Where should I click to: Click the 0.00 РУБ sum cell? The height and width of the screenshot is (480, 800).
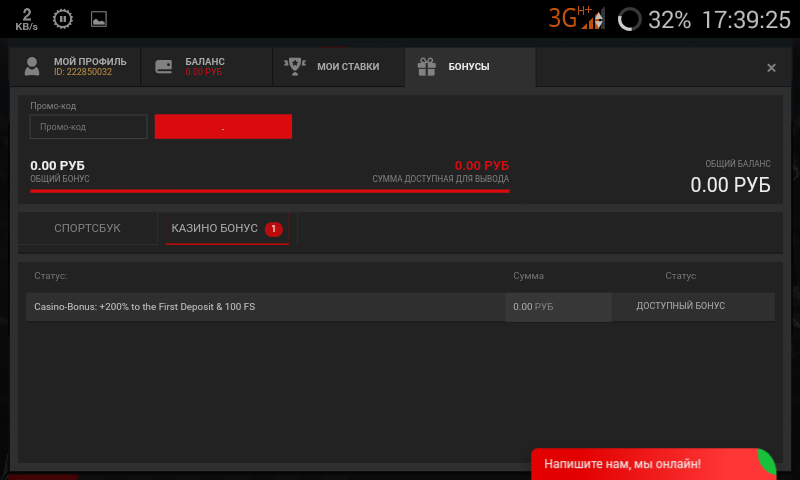point(558,307)
